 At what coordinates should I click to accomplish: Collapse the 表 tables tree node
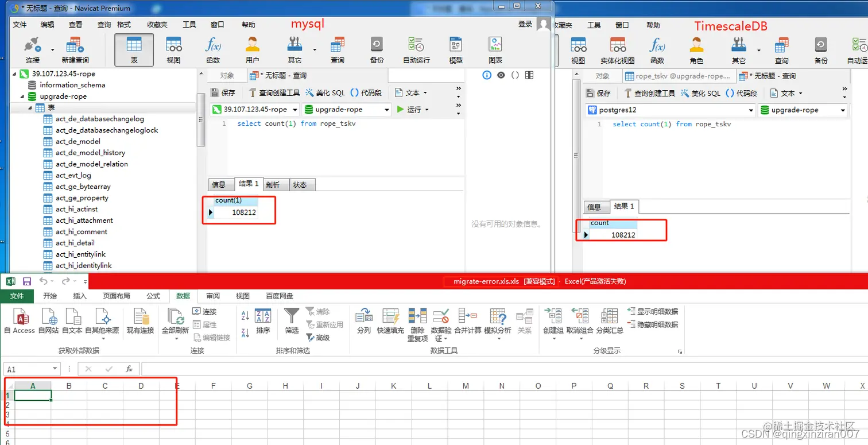(x=30, y=108)
